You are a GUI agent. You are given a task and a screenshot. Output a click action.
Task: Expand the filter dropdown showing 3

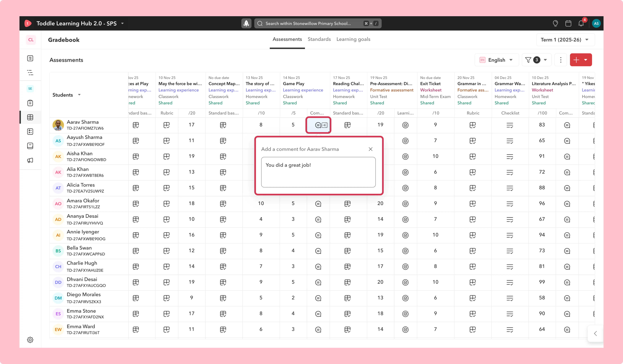click(537, 60)
